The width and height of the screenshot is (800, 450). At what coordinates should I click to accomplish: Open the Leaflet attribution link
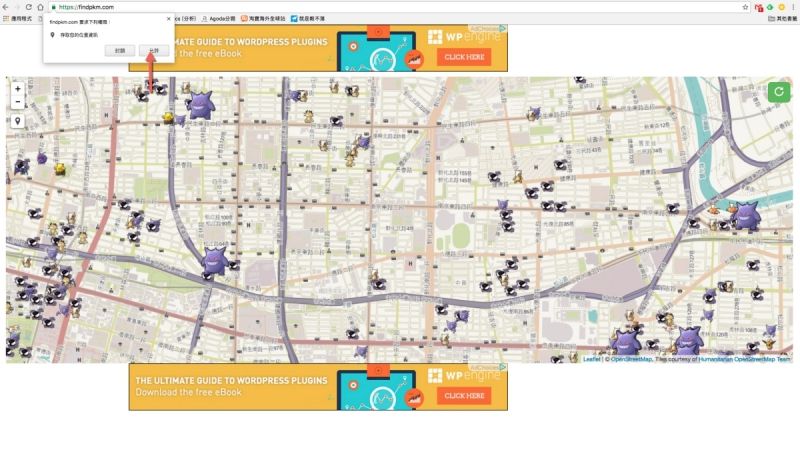pos(591,359)
